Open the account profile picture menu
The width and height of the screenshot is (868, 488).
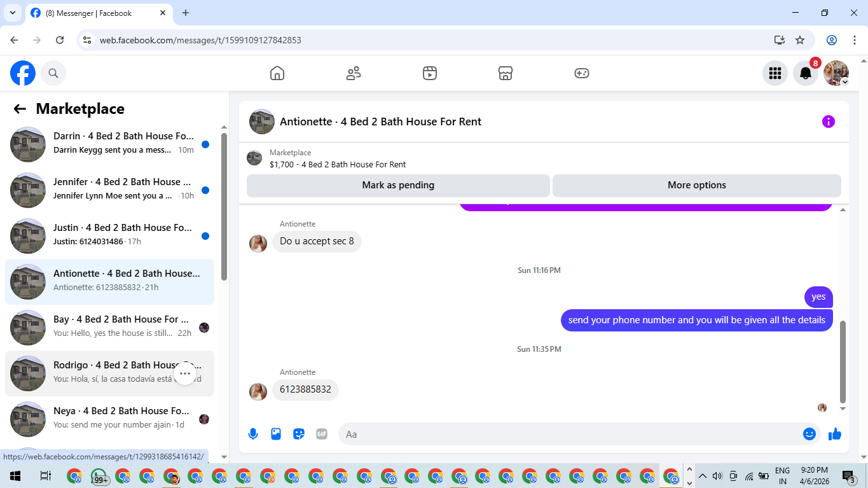coord(836,73)
